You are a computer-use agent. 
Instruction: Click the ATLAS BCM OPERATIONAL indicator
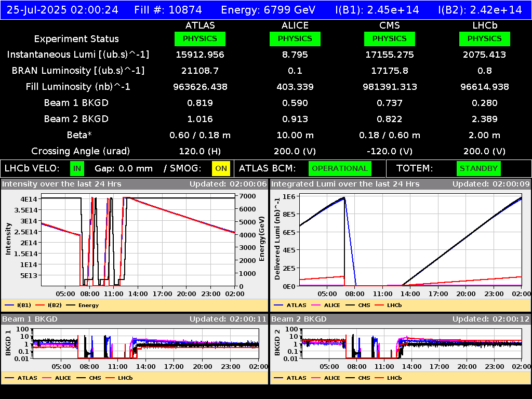coord(340,169)
